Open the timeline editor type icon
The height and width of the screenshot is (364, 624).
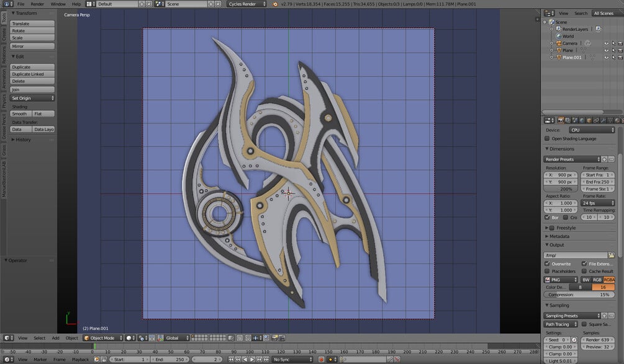pos(8,360)
